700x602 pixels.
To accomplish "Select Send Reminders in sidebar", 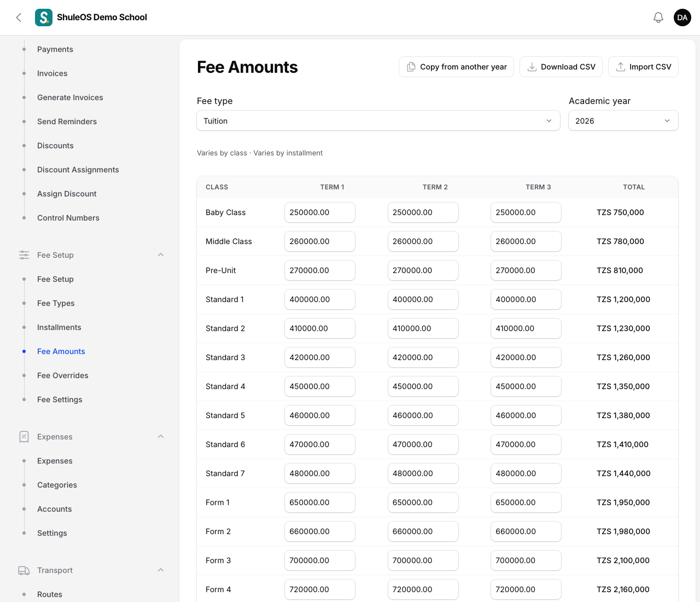I will pyautogui.click(x=67, y=121).
